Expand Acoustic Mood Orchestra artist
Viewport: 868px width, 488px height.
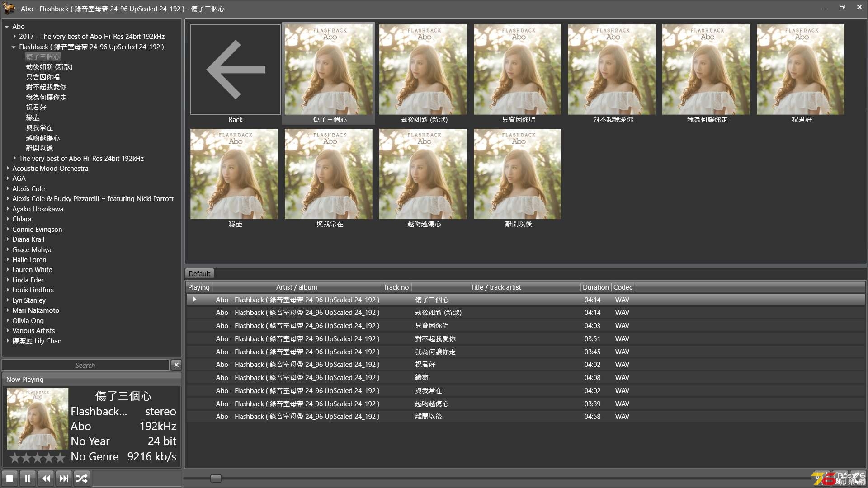8,168
